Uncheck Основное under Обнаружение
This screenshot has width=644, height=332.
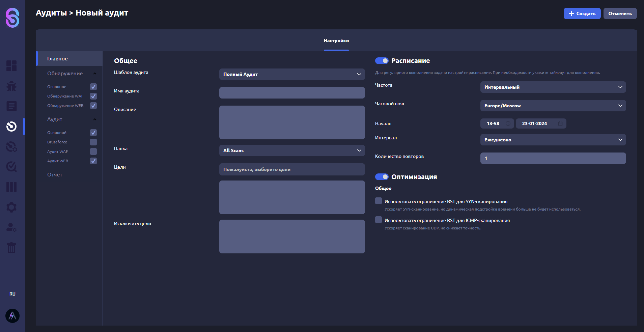tap(93, 87)
